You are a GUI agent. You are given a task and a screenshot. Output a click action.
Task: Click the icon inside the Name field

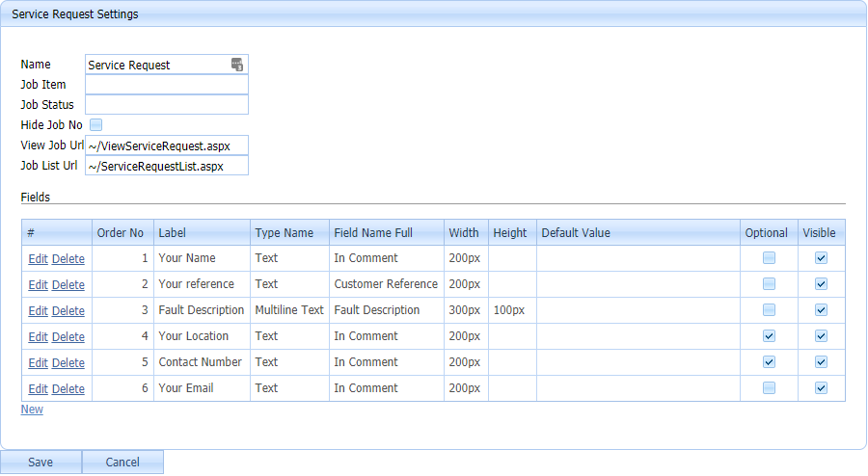tap(237, 65)
